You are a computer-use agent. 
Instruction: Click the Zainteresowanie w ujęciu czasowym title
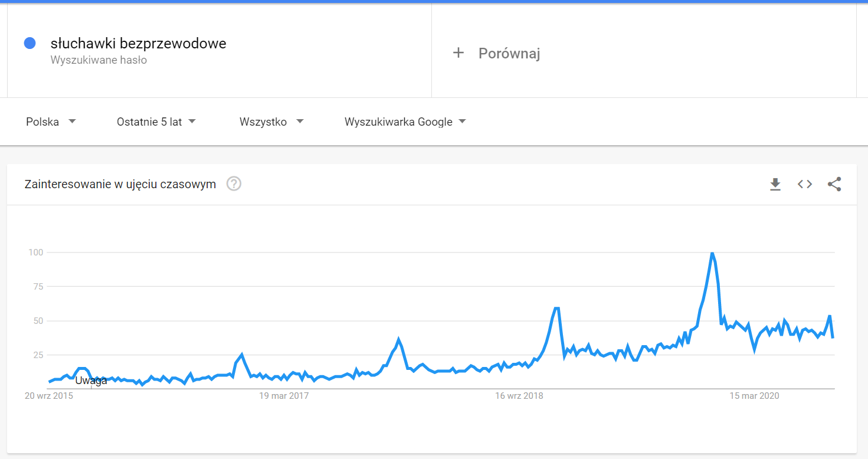120,183
